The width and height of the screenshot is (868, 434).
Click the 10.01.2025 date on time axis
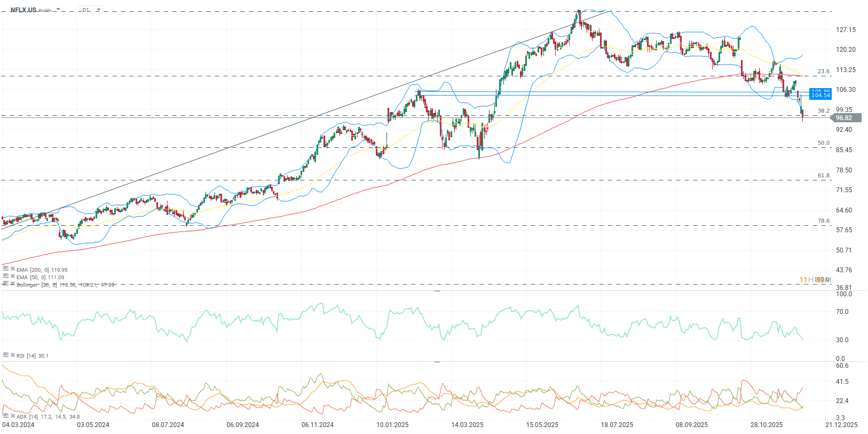[392, 425]
